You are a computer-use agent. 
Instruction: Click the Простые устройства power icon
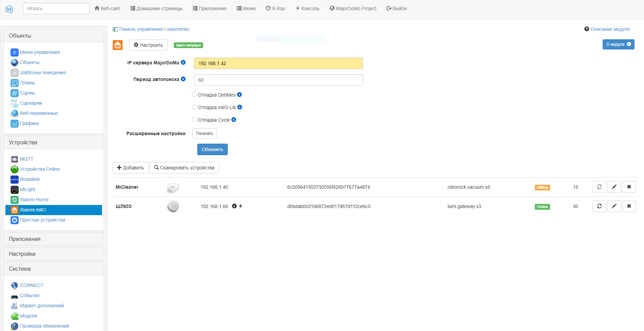[15, 220]
